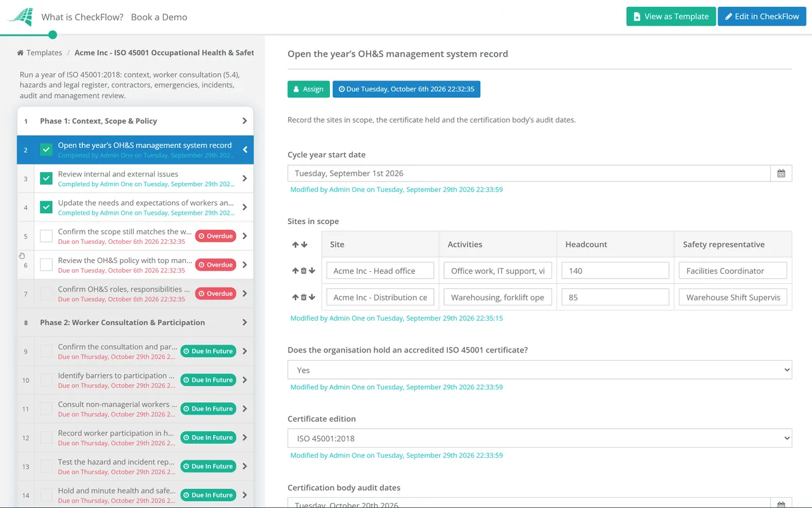Move Distribution centre row down with arrow

coord(312,297)
